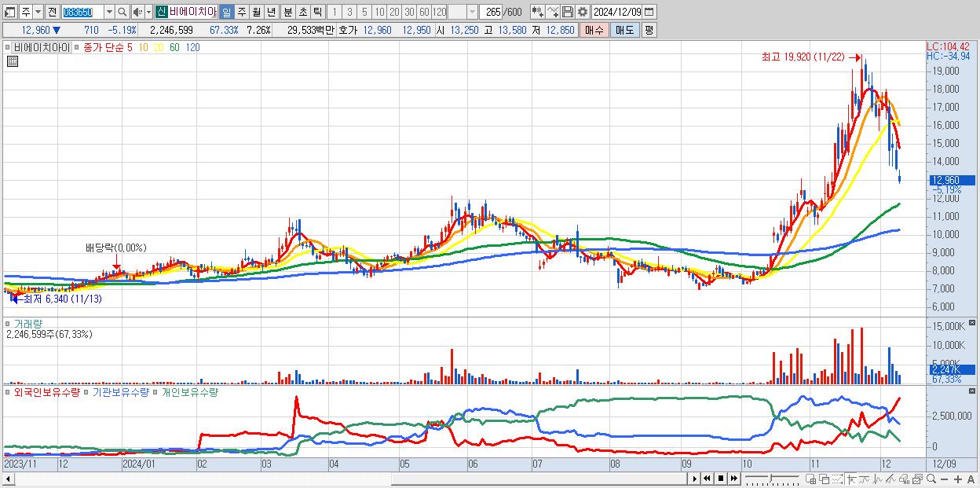
Task: Open chart settings gear icon
Action: point(582,12)
